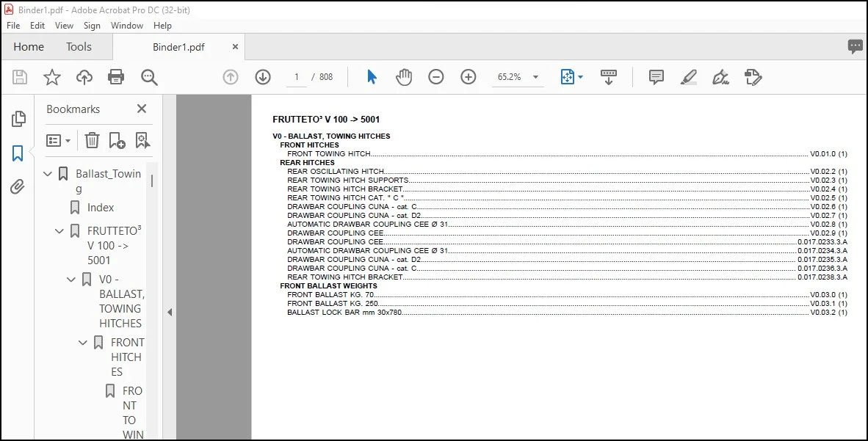Click find current bookmark icon
Viewport: 868px width, 441px height.
tap(142, 141)
